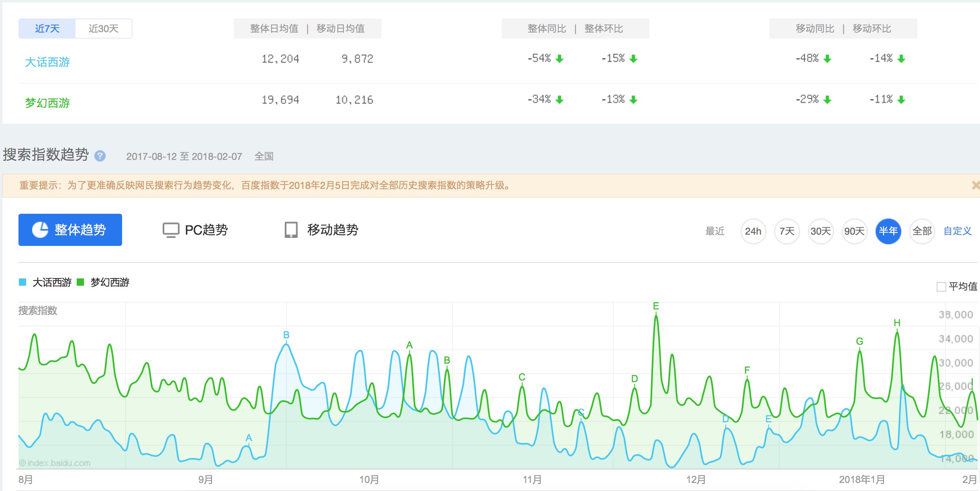Image resolution: width=980 pixels, height=491 pixels.
Task: Select the 30天 time range
Action: (821, 231)
